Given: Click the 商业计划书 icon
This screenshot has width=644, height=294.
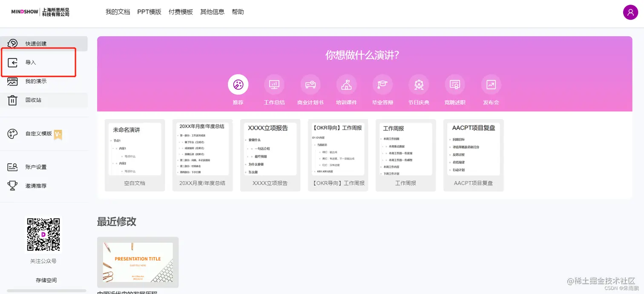Looking at the screenshot, I should [310, 84].
